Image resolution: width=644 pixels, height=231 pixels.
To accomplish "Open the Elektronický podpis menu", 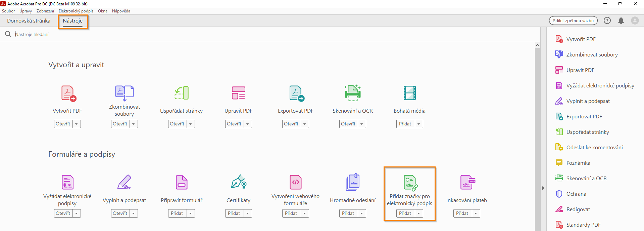I will click(x=76, y=11).
